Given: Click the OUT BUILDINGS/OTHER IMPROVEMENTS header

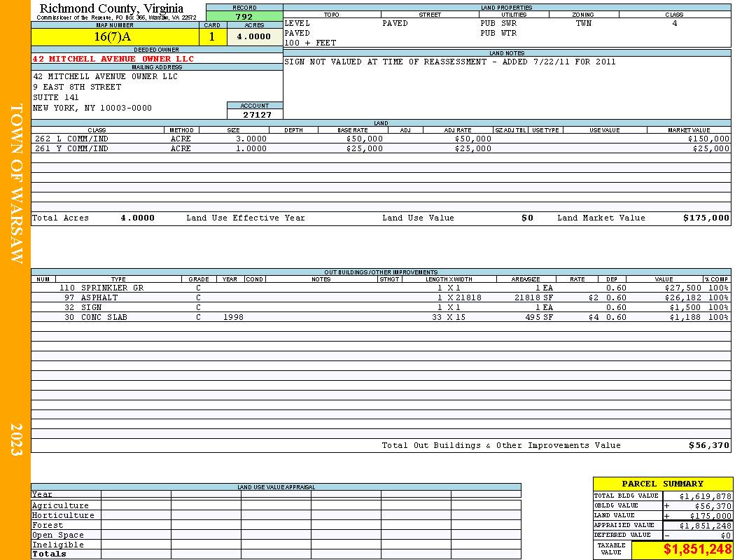Looking at the screenshot, I should point(381,272).
